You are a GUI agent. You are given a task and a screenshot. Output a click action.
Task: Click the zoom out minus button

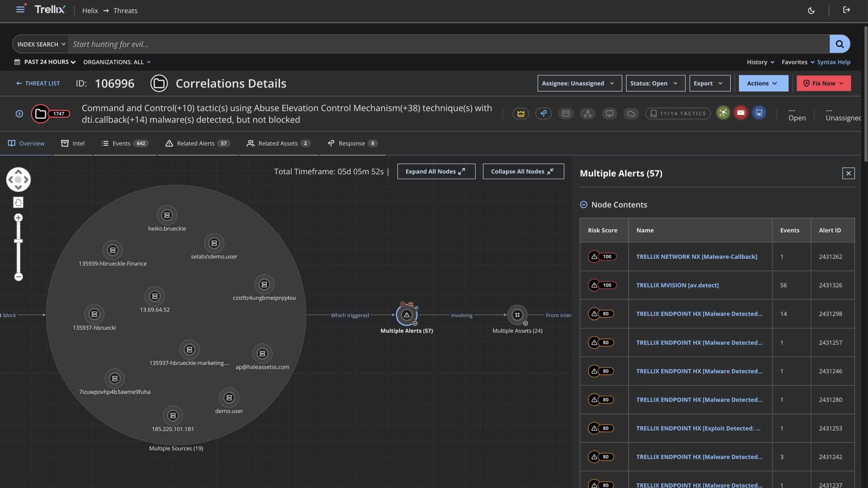(18, 277)
